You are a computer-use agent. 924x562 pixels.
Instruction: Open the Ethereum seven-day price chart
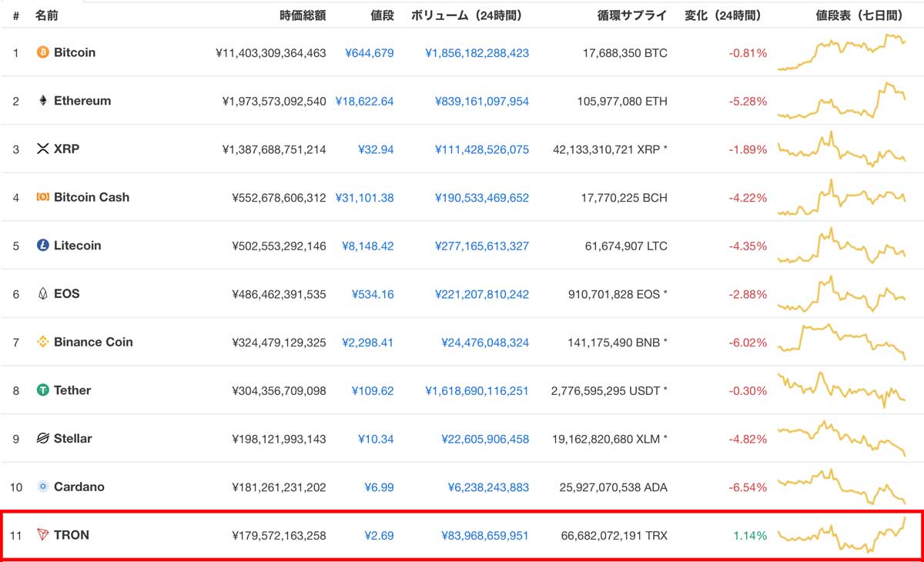[842, 101]
